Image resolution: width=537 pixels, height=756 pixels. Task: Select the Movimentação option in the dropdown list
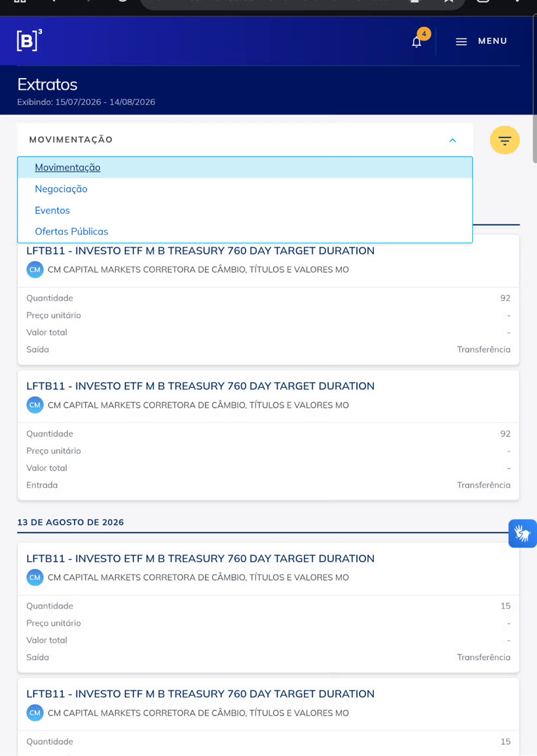coord(245,167)
